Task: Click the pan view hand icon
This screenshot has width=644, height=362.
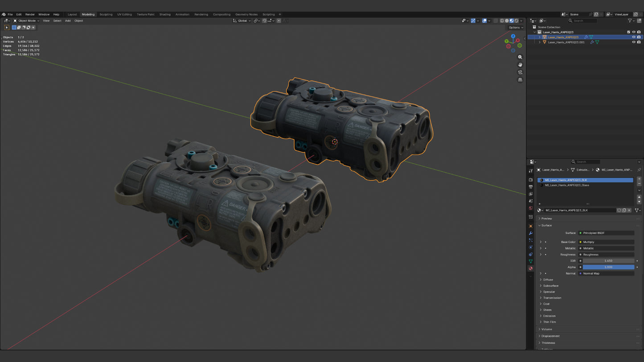Action: point(520,65)
